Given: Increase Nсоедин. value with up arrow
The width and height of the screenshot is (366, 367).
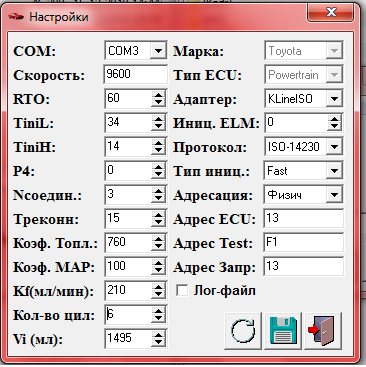Looking at the screenshot, I should coord(158,191).
